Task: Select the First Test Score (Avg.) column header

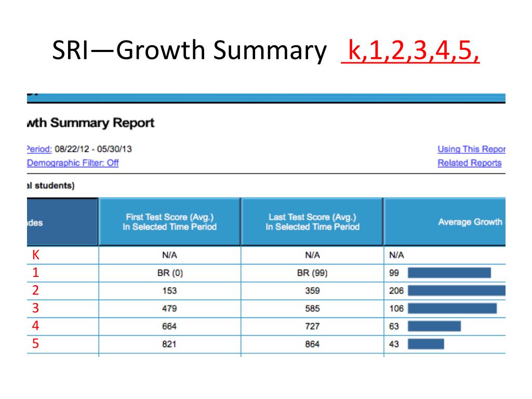Action: click(170, 222)
